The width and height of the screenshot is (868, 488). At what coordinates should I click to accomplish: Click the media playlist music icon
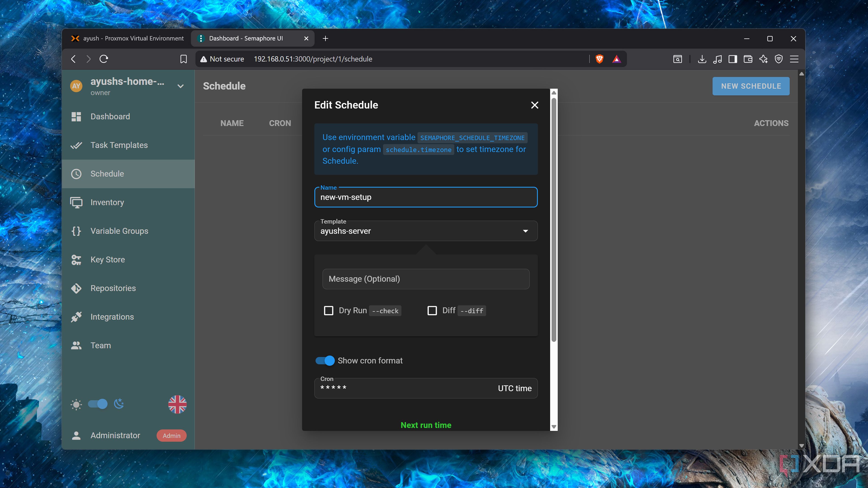(x=717, y=59)
